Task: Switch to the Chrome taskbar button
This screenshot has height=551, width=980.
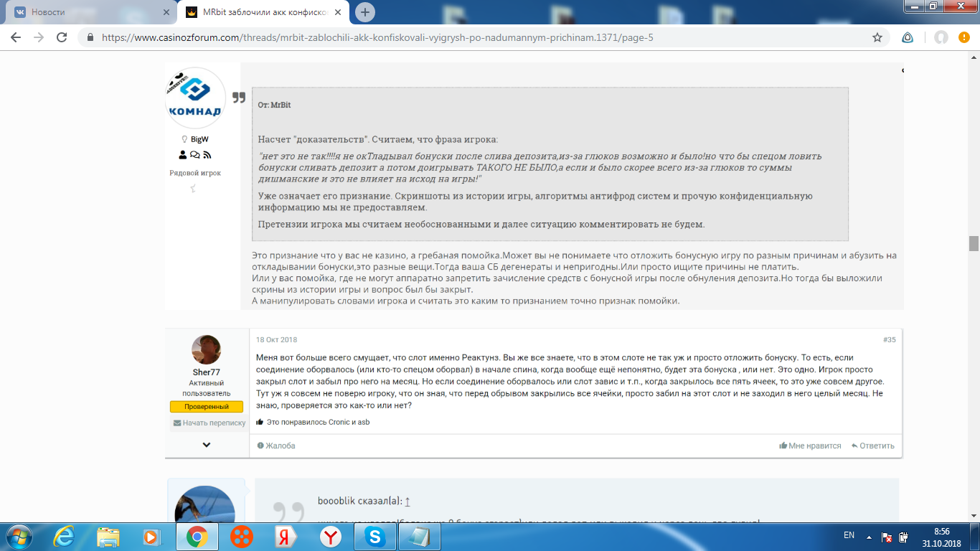Action: tap(197, 536)
